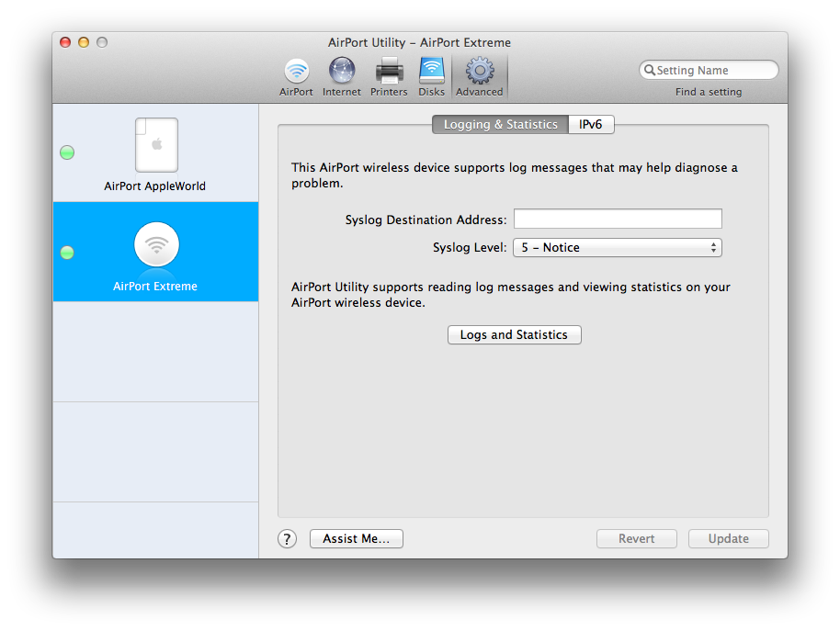
Task: Click the Syslog Destination Address field
Action: click(618, 219)
